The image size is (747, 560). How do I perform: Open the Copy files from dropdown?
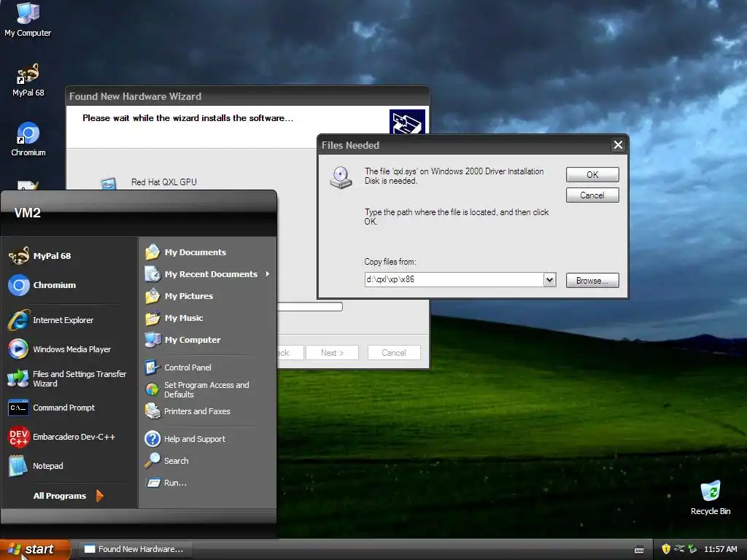(549, 279)
